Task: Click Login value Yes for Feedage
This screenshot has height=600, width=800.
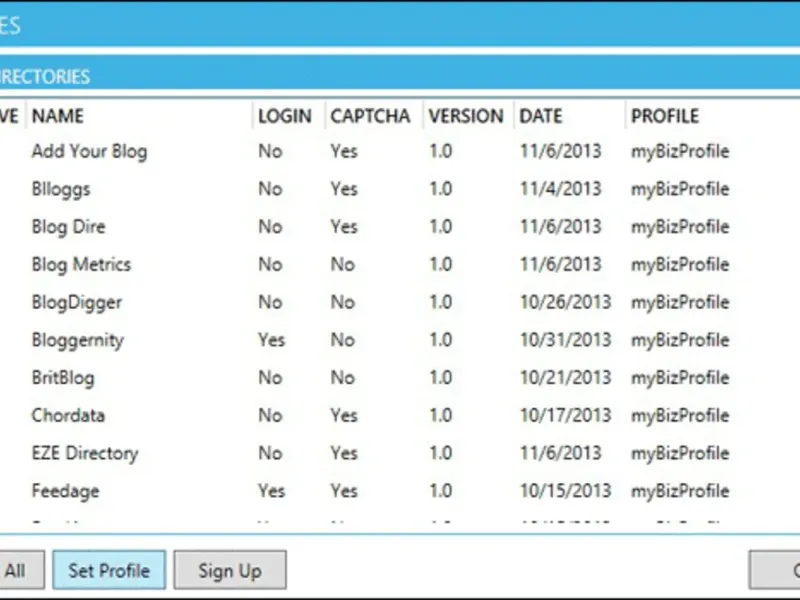Action: pos(271,491)
